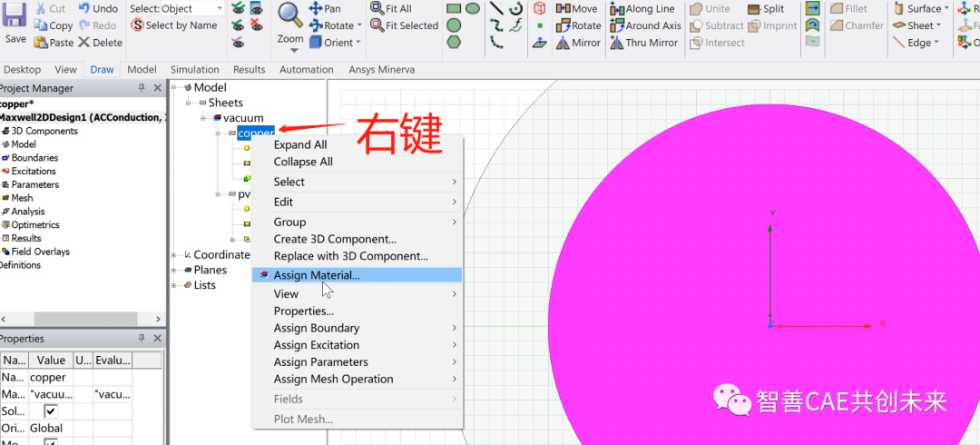
Task: Undo the last action
Action: click(98, 9)
